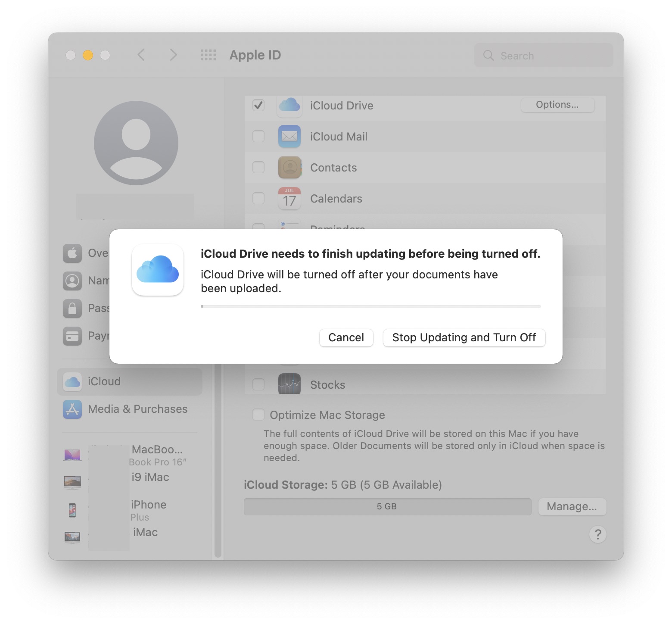This screenshot has height=624, width=672.
Task: Open Media & Purchases in the sidebar
Action: (129, 409)
